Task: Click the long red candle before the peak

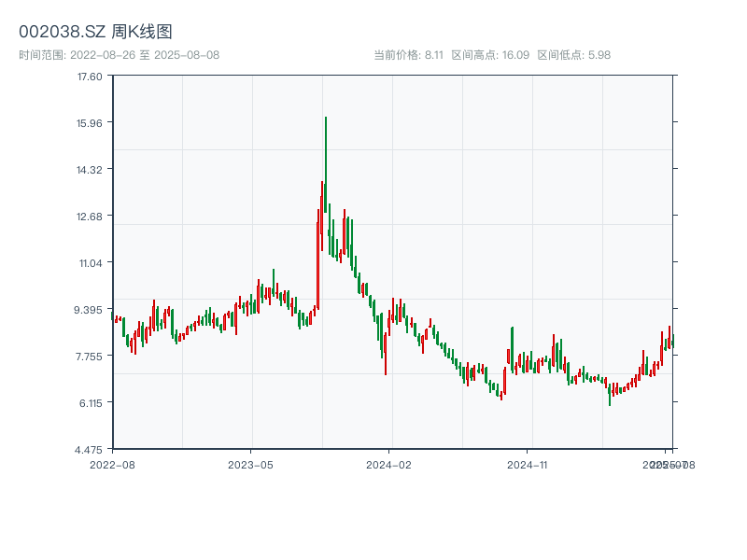Action: 317,259
